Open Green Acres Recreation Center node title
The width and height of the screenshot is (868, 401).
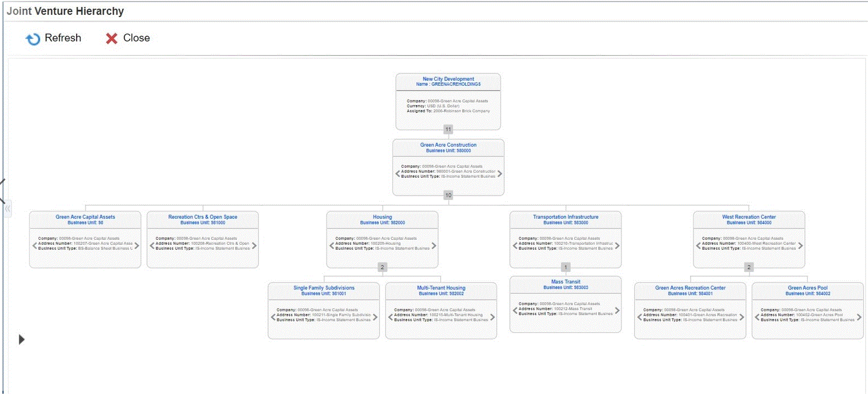[x=690, y=288]
